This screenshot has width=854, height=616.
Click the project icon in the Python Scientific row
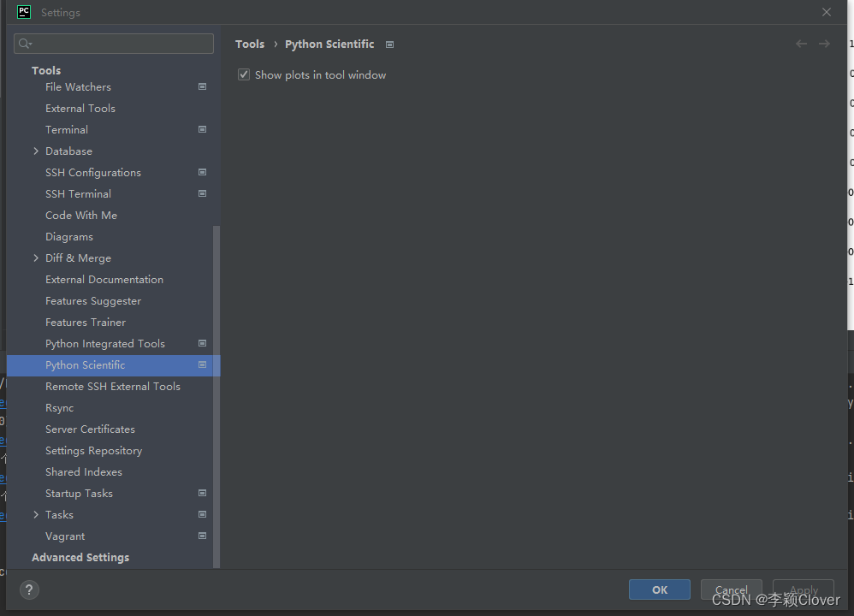202,365
